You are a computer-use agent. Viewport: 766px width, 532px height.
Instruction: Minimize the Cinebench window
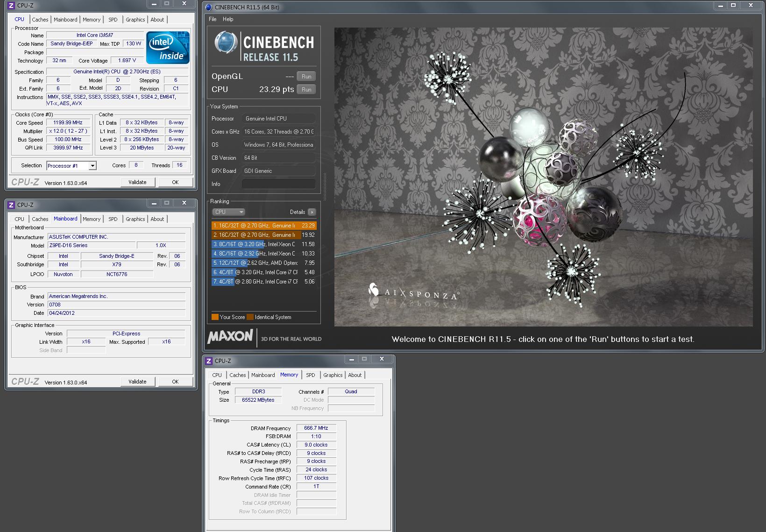(x=721, y=6)
